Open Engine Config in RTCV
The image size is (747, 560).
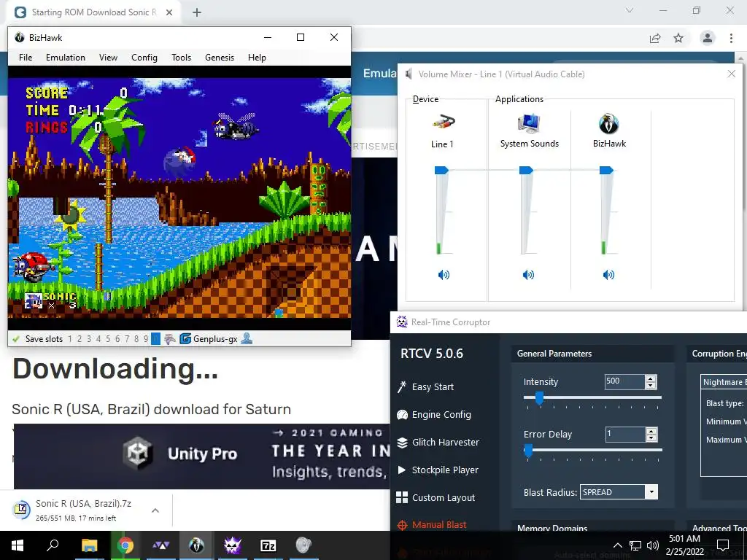(x=441, y=415)
